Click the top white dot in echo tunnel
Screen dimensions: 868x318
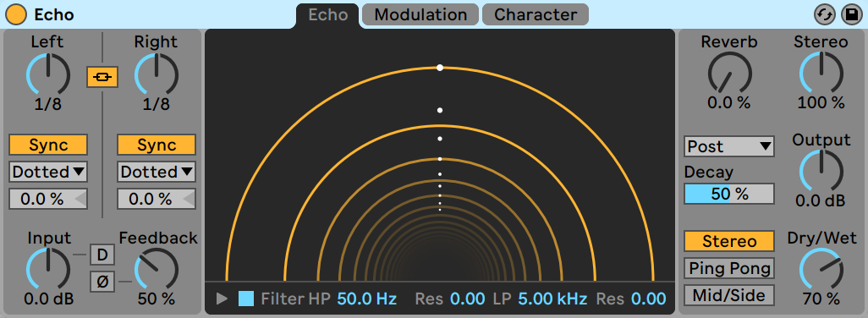(440, 68)
